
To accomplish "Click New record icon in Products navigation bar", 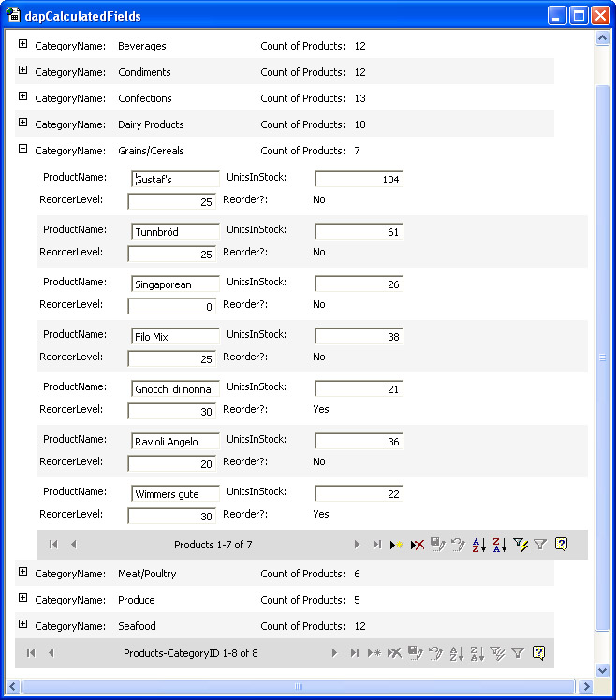I will pyautogui.click(x=397, y=545).
